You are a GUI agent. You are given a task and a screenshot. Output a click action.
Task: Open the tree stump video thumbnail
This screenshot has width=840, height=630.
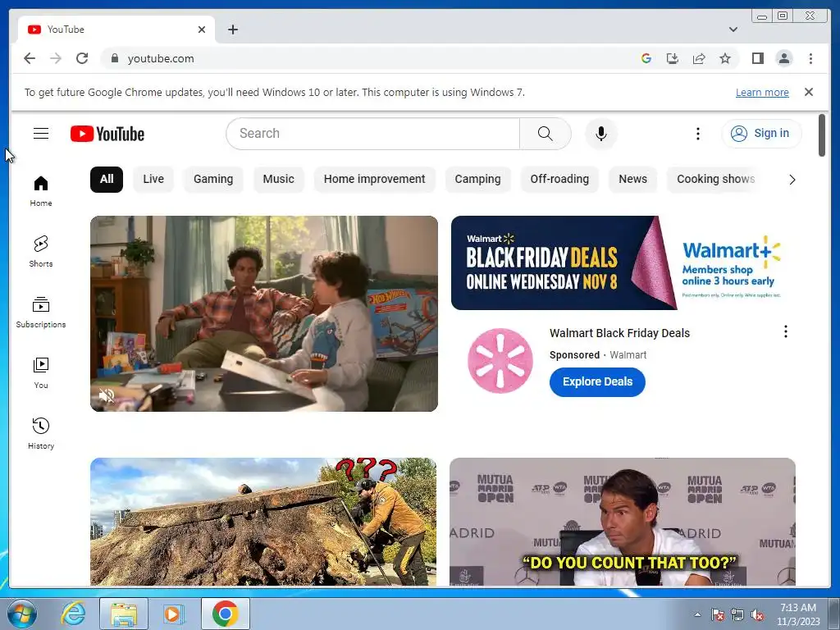coord(263,522)
